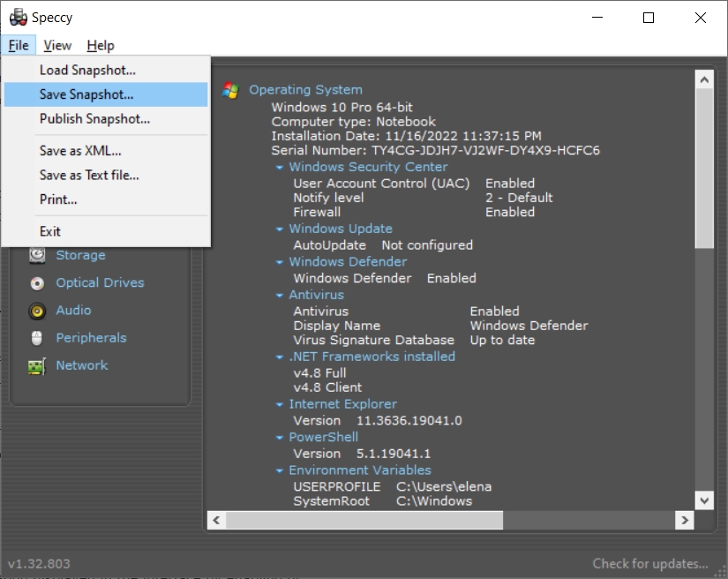Click the AutoUpdate Not configured row
Viewport: 728px width, 579px height.
click(383, 245)
